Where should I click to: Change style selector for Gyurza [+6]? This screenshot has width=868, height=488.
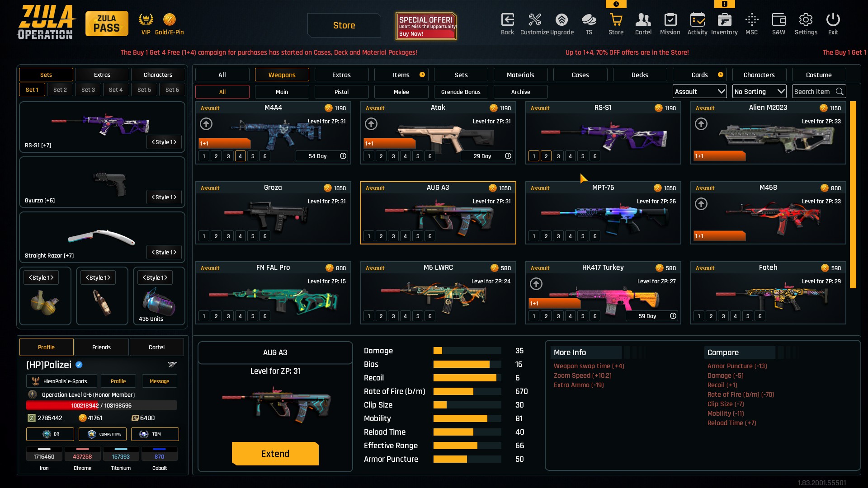[x=164, y=197]
